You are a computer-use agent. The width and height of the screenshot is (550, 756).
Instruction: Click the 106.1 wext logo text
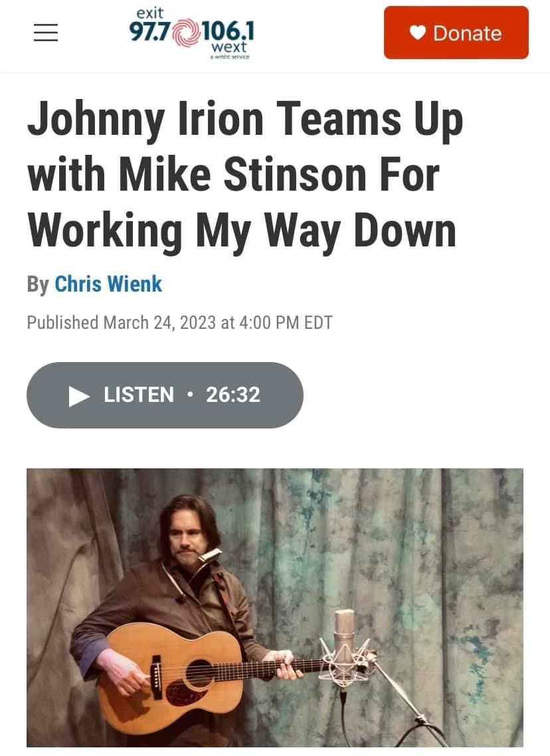(x=227, y=36)
